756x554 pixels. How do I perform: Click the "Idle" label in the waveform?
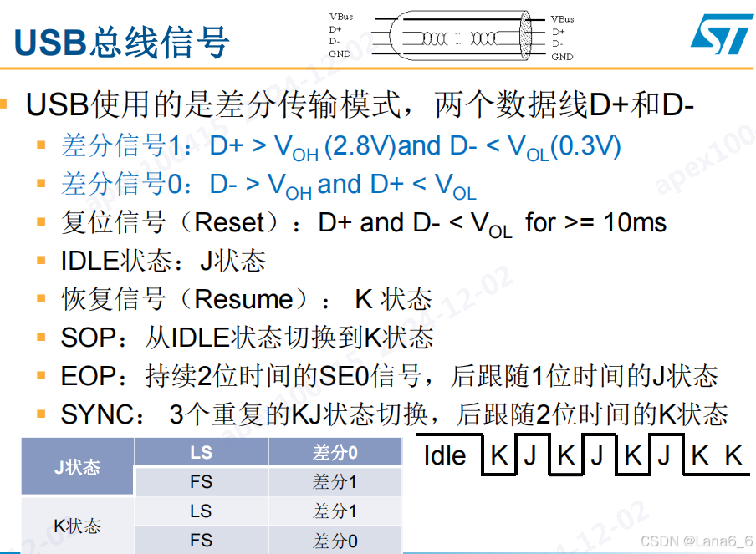pyautogui.click(x=445, y=455)
